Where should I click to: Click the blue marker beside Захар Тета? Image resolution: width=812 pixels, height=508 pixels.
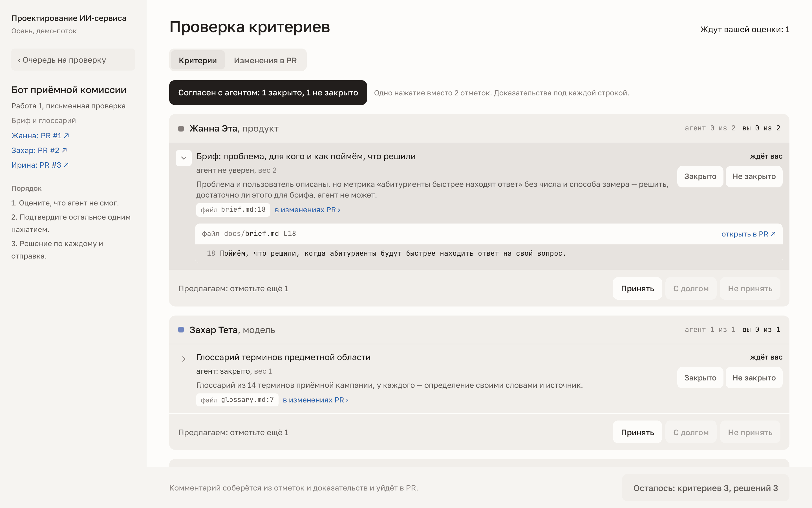coord(181,330)
